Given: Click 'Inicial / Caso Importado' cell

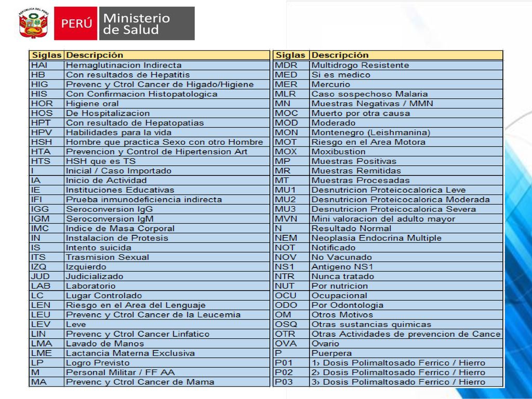Looking at the screenshot, I should (167, 170).
